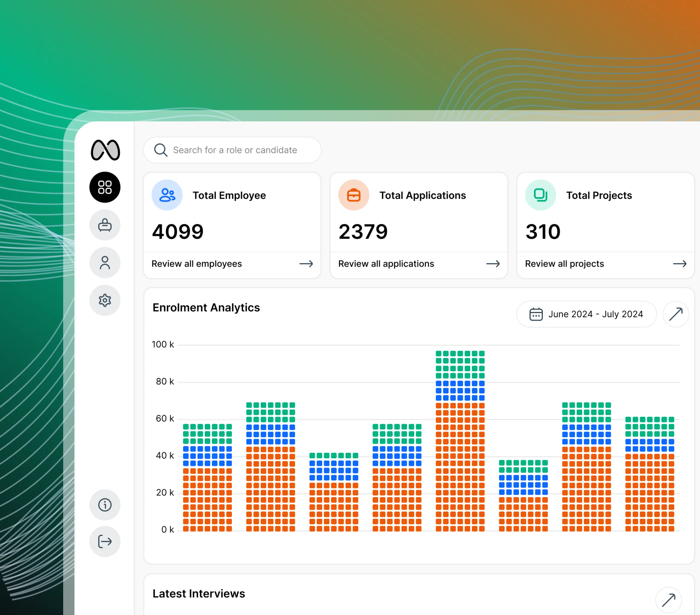Click the Total Employee value 4099
The image size is (700, 615).
[178, 232]
